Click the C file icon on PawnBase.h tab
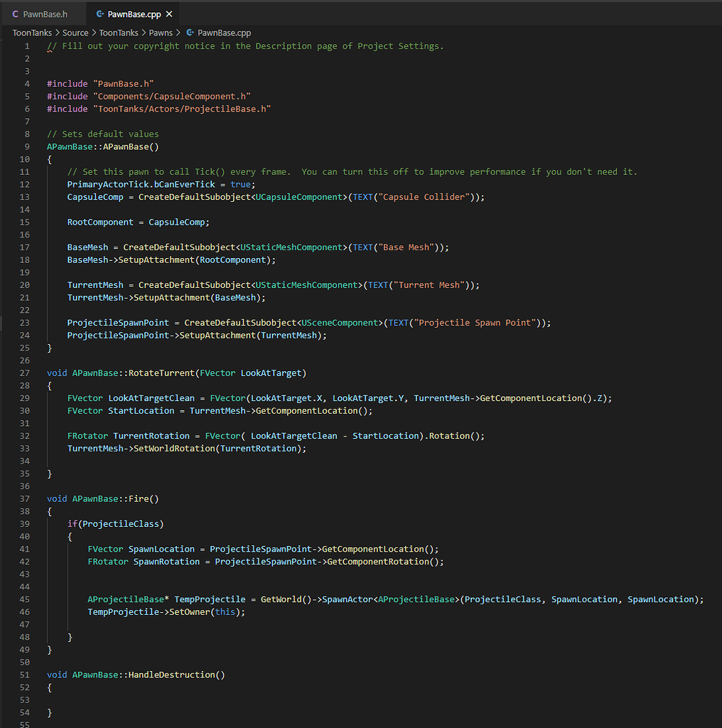This screenshot has height=728, width=722. pos(16,14)
